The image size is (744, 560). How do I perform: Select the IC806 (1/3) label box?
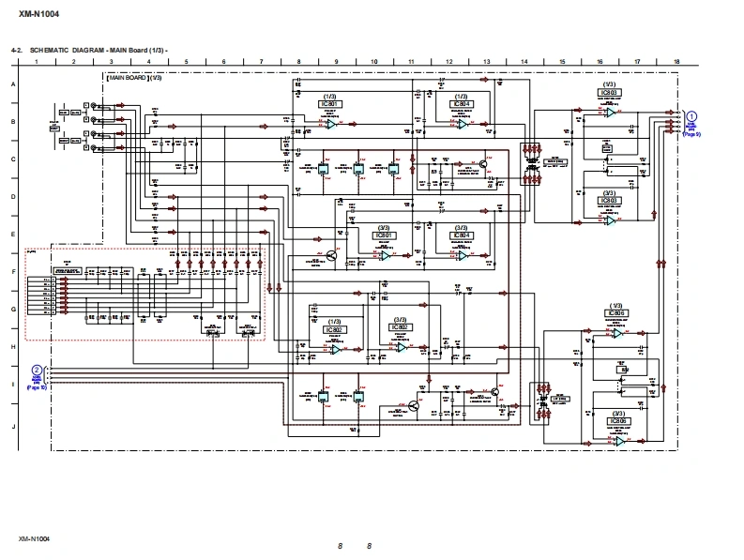(616, 314)
